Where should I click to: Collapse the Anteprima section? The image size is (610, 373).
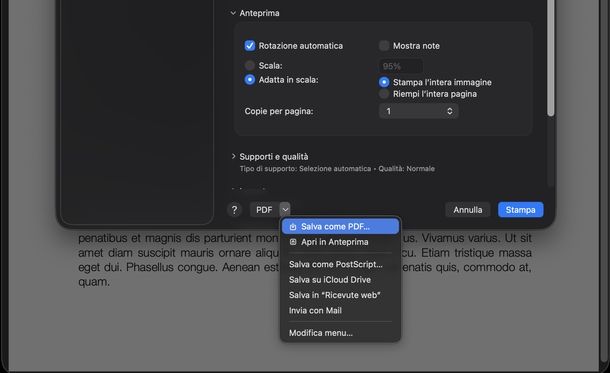coord(233,13)
